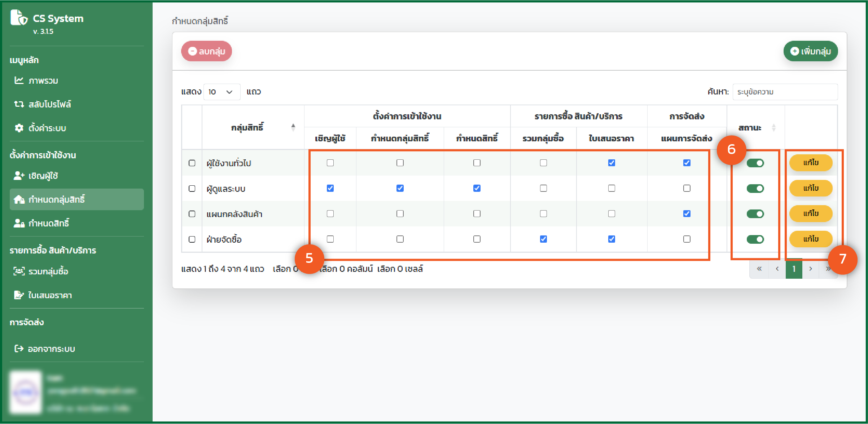Sort by กลุ่มสิทธิ์ column arrow
This screenshot has height=424, width=868.
(293, 127)
